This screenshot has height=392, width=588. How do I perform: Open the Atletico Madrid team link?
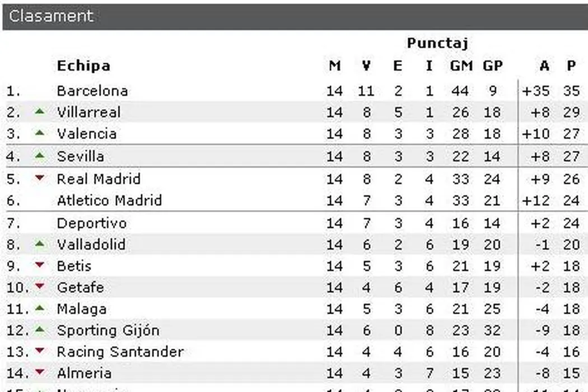[x=109, y=200]
